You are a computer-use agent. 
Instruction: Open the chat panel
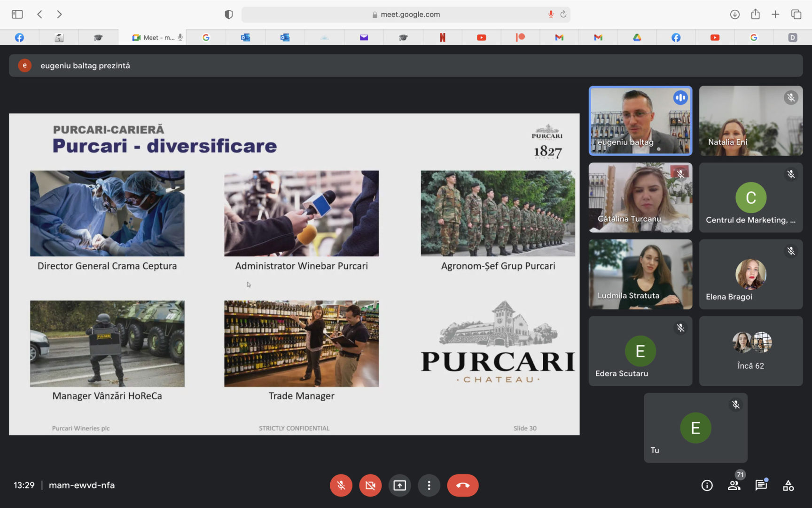point(761,485)
